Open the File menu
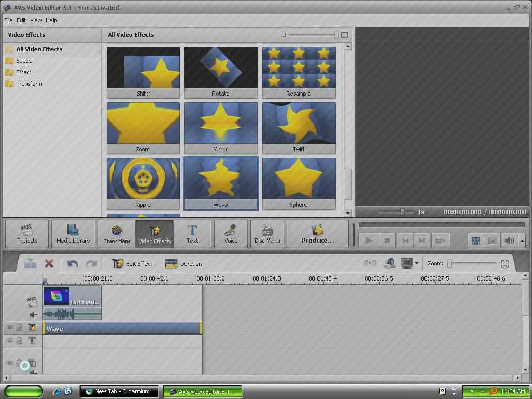Screen dimensions: 532x399 coord(8,20)
